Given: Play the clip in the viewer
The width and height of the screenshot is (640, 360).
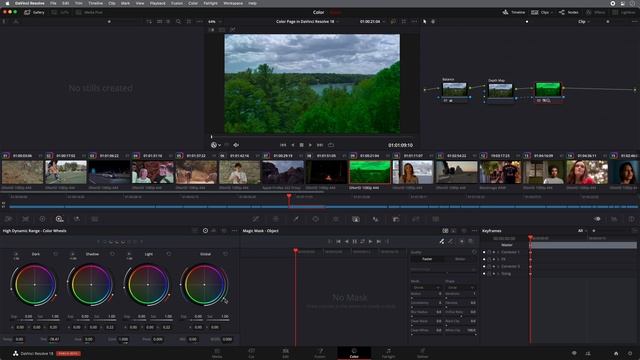Looking at the screenshot, I should coord(310,145).
